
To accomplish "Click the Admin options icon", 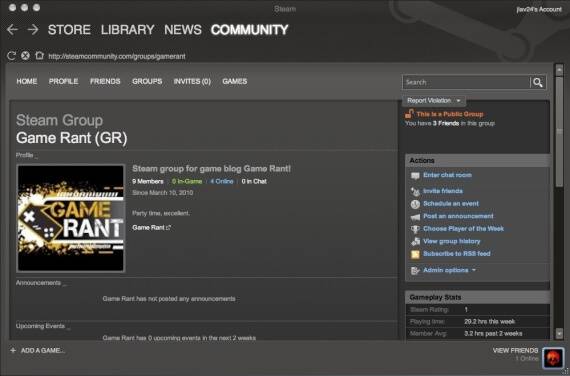I will [415, 271].
